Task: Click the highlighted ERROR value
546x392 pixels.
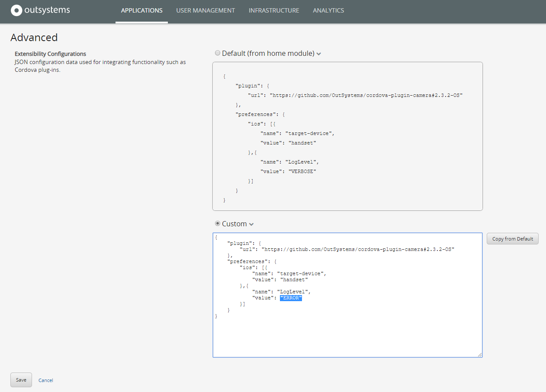Action: coord(291,298)
